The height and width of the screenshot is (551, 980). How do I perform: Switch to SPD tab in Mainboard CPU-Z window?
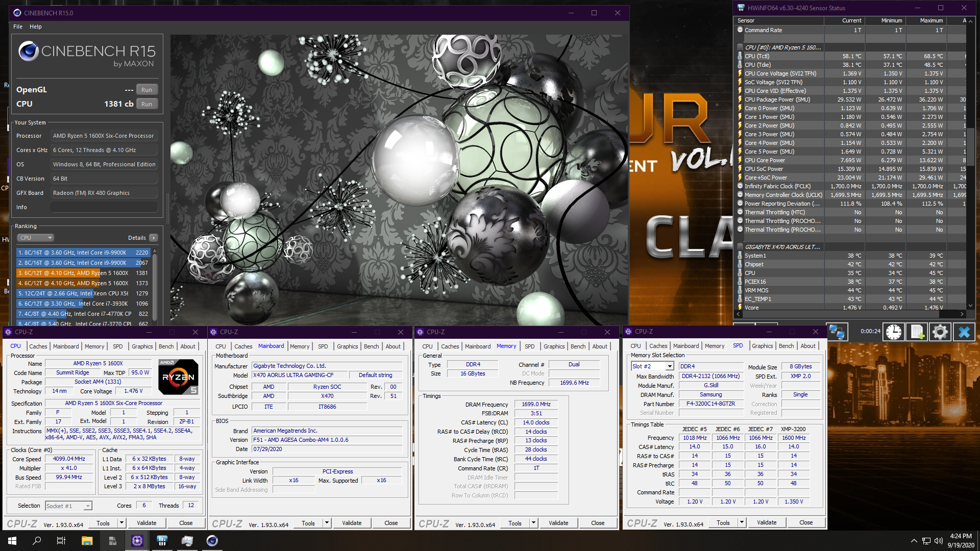(x=323, y=346)
